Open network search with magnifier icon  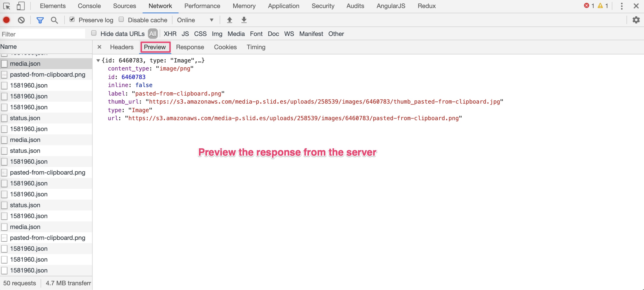pos(54,20)
